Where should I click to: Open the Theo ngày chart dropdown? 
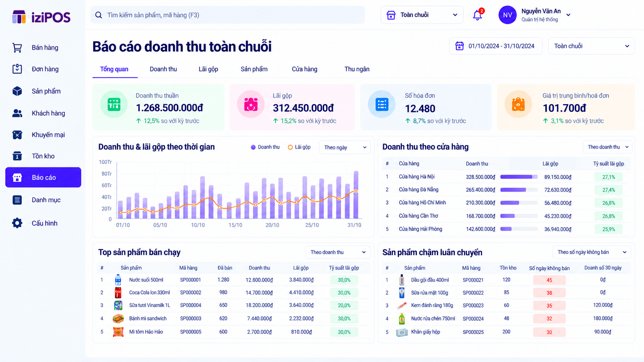345,147
